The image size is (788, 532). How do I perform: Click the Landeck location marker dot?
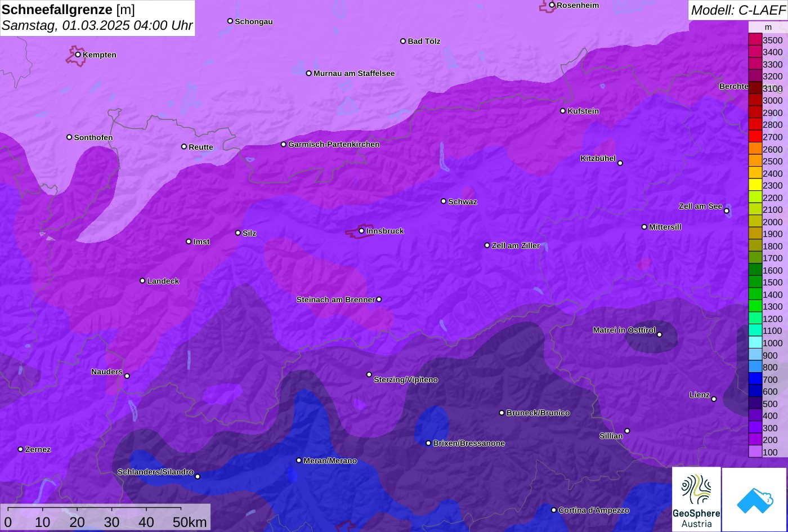tap(142, 281)
